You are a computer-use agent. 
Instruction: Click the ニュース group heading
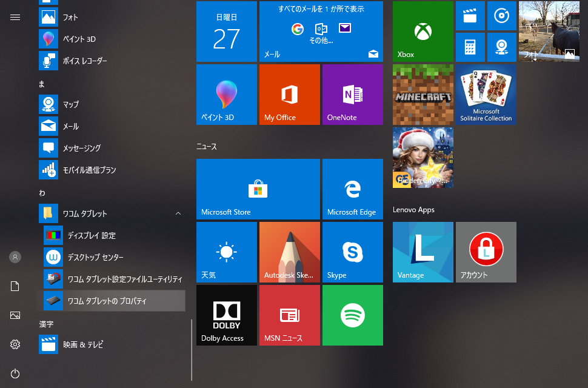(x=207, y=147)
